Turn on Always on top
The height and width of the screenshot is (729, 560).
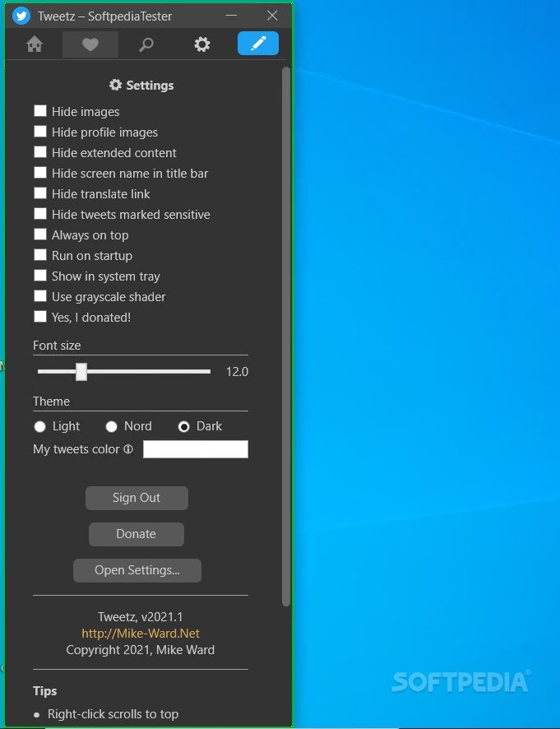[x=40, y=234]
